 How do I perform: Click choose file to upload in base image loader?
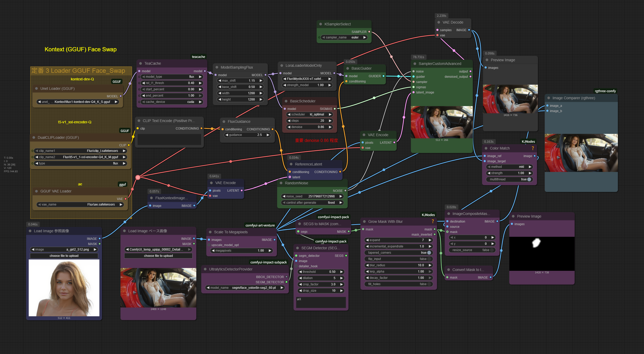click(x=158, y=256)
